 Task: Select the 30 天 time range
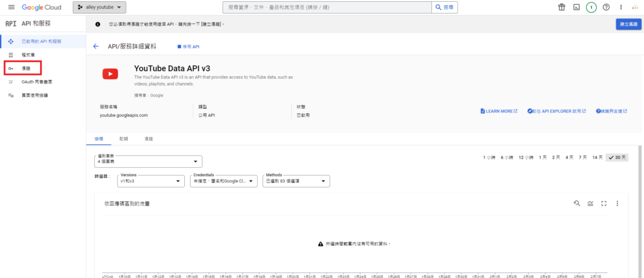pyautogui.click(x=616, y=157)
